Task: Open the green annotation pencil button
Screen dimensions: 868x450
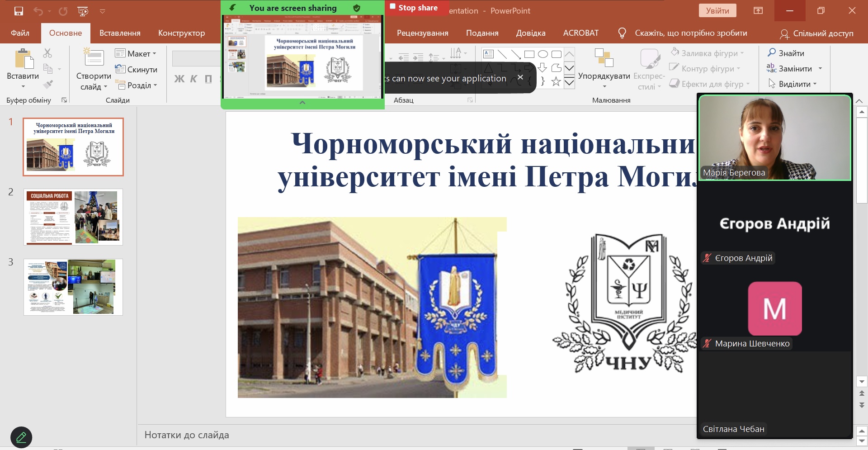Action: pos(21,437)
